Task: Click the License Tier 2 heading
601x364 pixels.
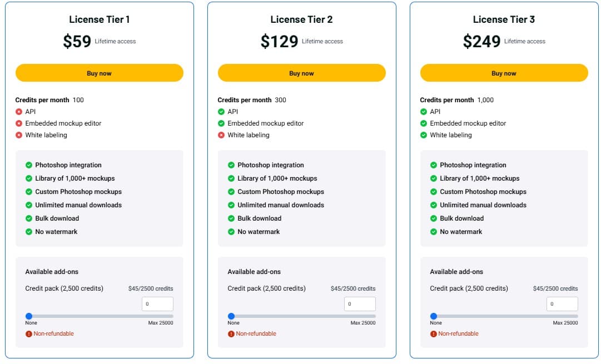Action: [x=301, y=19]
